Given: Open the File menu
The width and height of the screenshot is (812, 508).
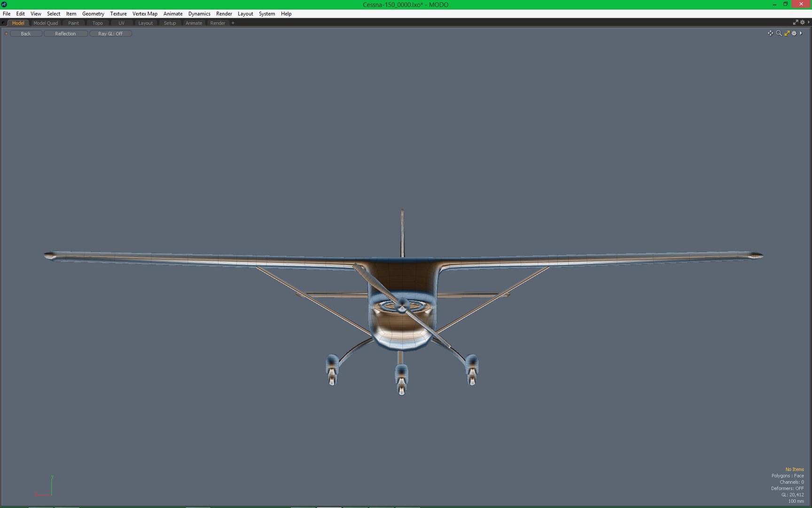Looking at the screenshot, I should coord(7,14).
